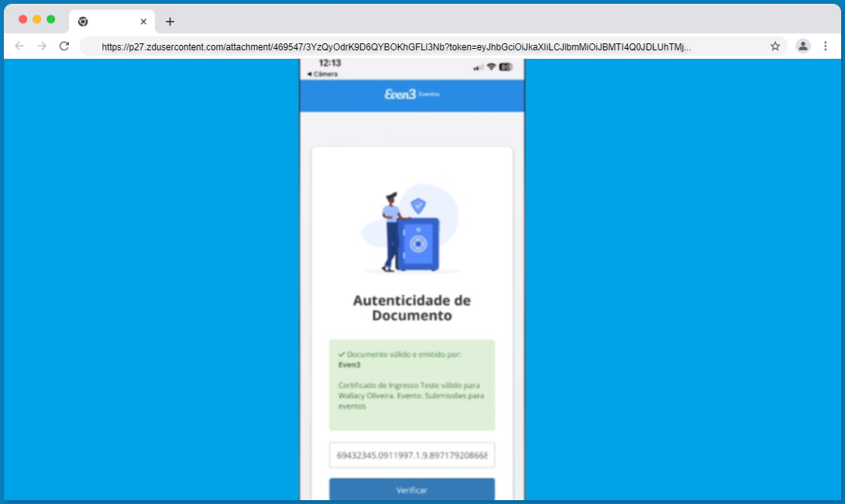Click the phone cellular signal icon
Image resolution: width=845 pixels, height=504 pixels.
click(478, 67)
